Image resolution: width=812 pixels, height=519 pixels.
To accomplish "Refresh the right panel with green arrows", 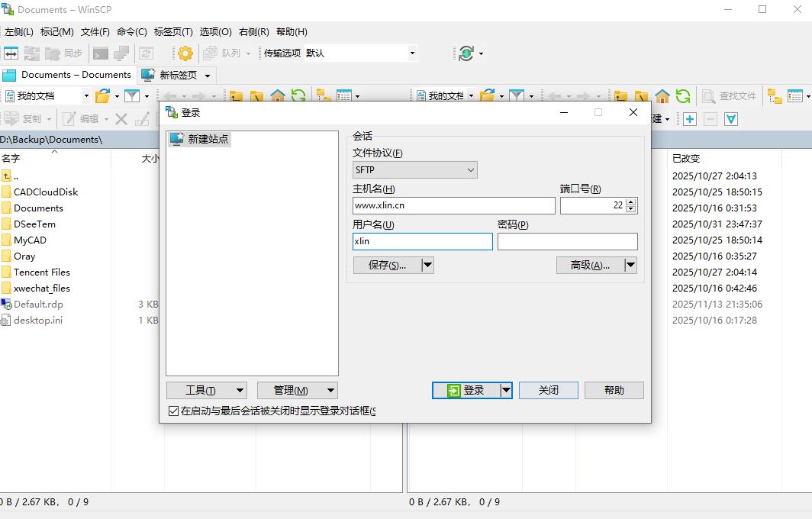I will click(x=683, y=96).
